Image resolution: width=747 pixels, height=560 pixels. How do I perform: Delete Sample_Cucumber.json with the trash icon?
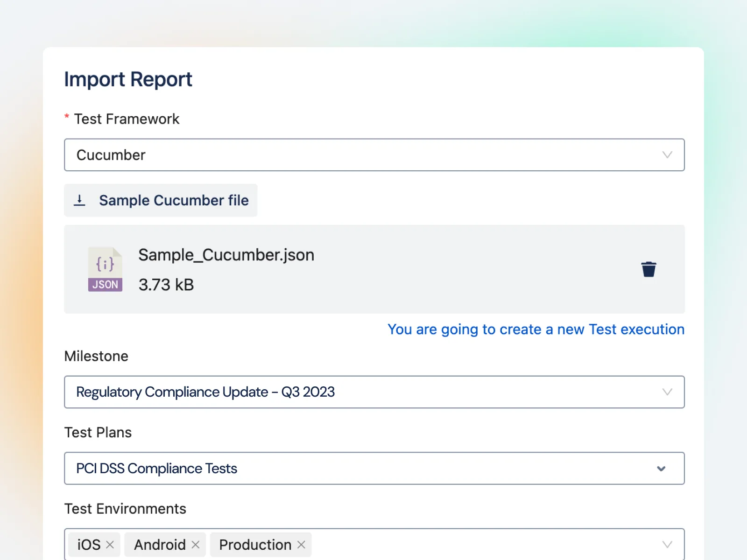pos(648,269)
